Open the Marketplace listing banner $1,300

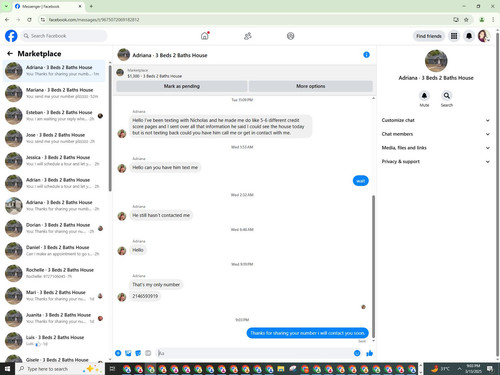tap(245, 73)
